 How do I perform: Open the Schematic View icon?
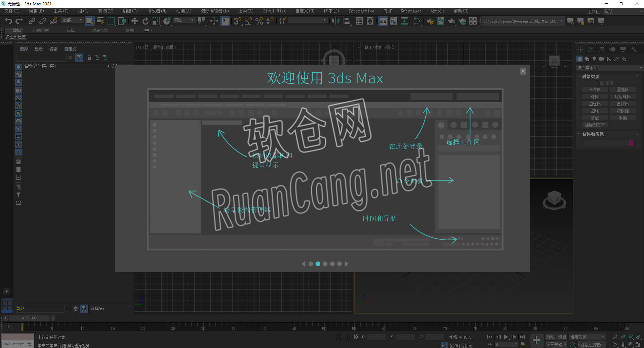click(404, 21)
